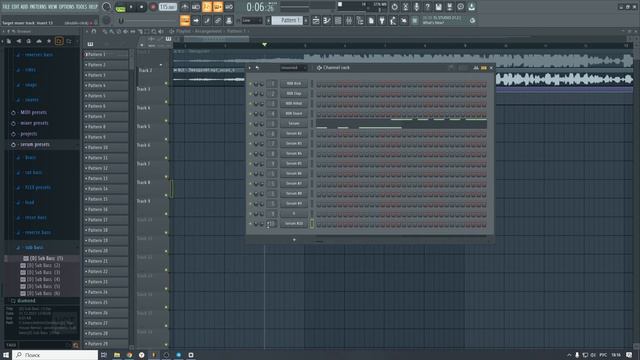
Task: Click the 0:06 time display
Action: click(x=260, y=7)
